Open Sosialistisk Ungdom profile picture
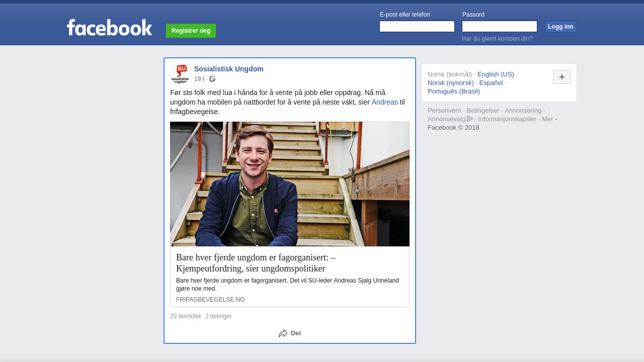This screenshot has height=362, width=644. coord(180,74)
